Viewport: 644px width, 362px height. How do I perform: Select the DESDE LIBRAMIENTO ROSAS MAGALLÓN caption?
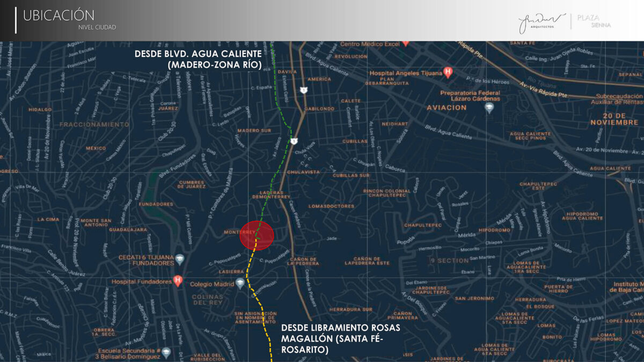(x=341, y=338)
